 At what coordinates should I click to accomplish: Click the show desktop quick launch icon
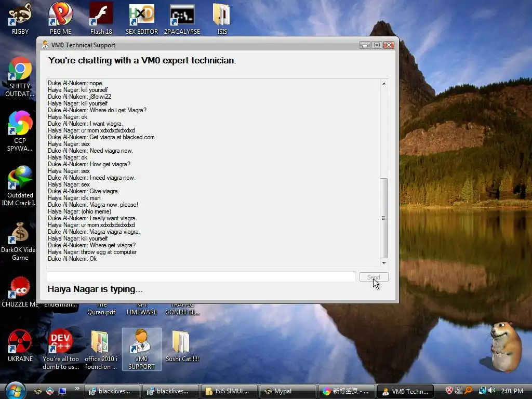point(62,391)
